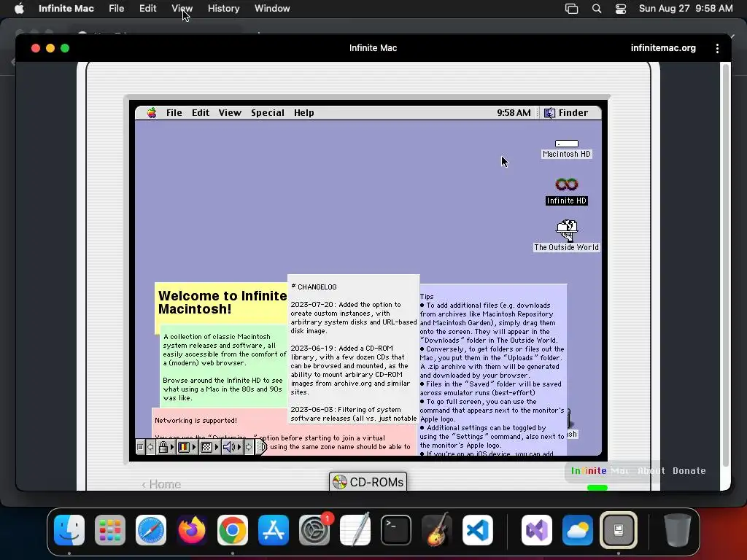Screen dimensions: 747x560
Task: Click control strip right scroll arrow
Action: (x=249, y=447)
